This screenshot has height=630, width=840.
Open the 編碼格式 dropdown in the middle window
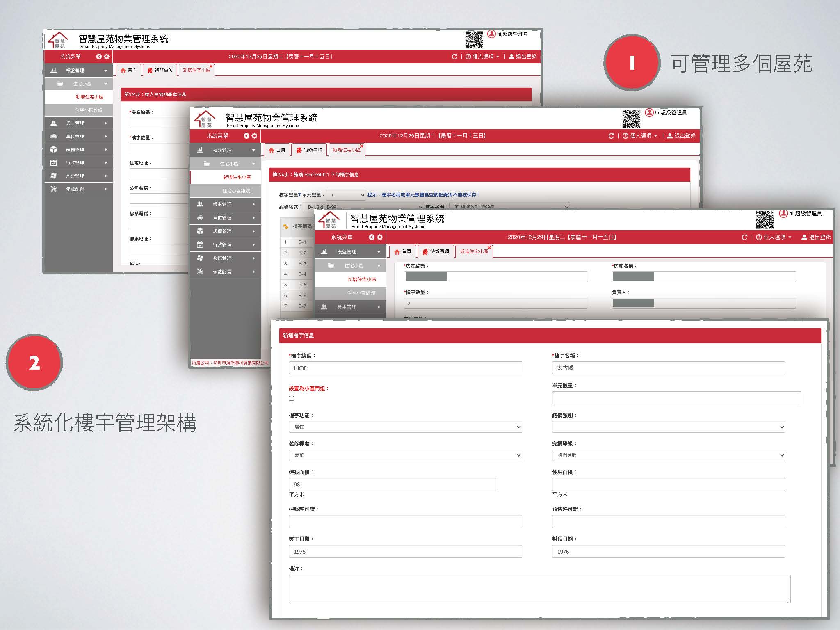[x=363, y=207]
